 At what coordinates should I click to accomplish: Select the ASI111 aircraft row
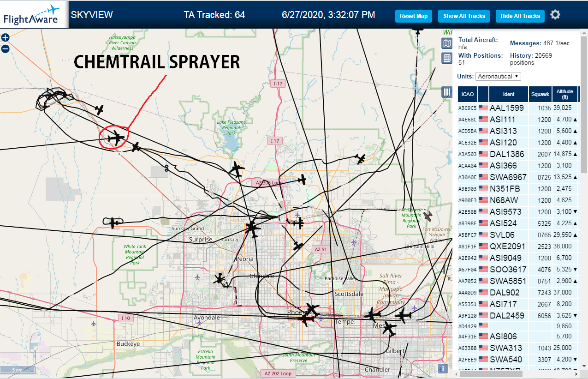(518, 119)
